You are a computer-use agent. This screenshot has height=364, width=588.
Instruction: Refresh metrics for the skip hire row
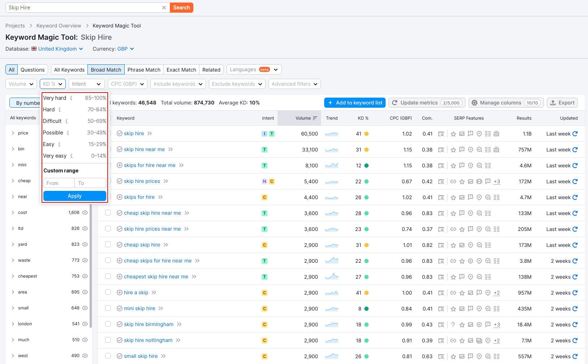point(575,134)
